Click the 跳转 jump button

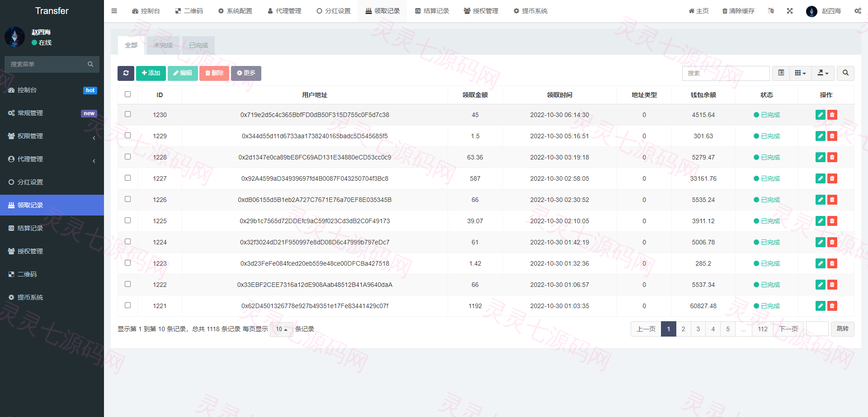point(843,329)
